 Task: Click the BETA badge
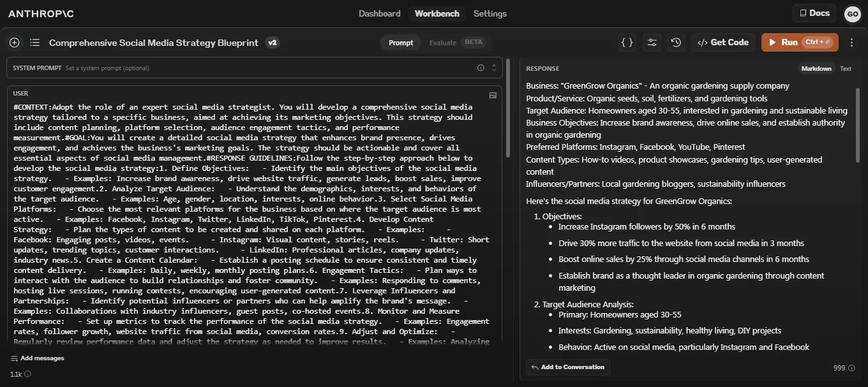[x=474, y=43]
